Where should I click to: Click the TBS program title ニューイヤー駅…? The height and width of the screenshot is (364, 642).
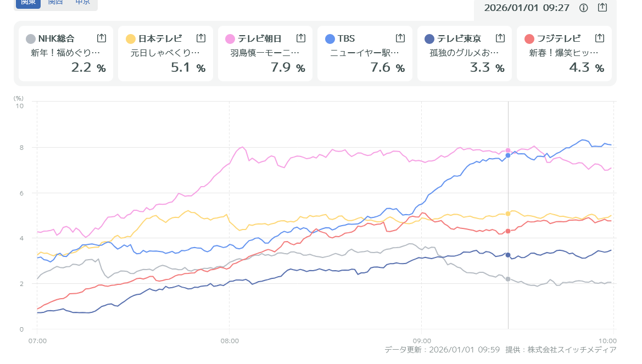coord(365,53)
